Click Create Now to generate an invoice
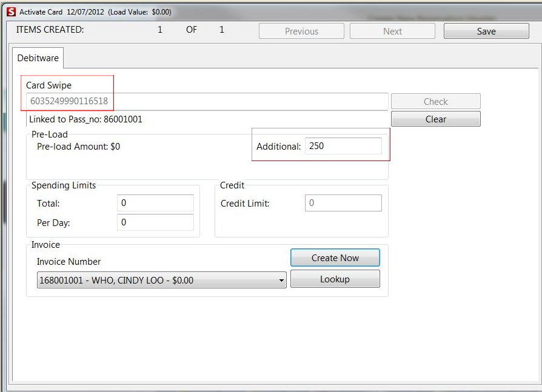The height and width of the screenshot is (392, 542). click(x=335, y=257)
